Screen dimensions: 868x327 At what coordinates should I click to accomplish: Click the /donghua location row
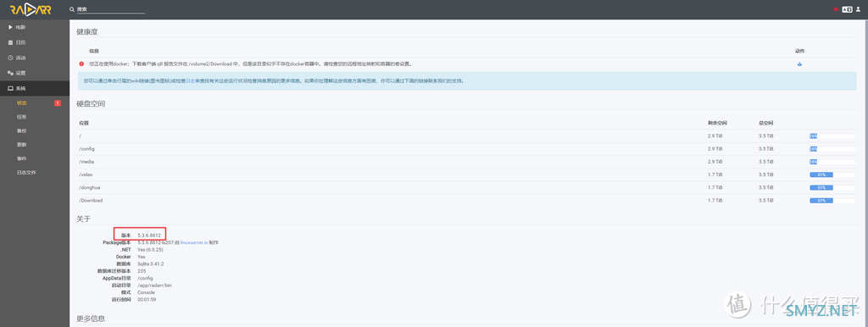coord(467,187)
